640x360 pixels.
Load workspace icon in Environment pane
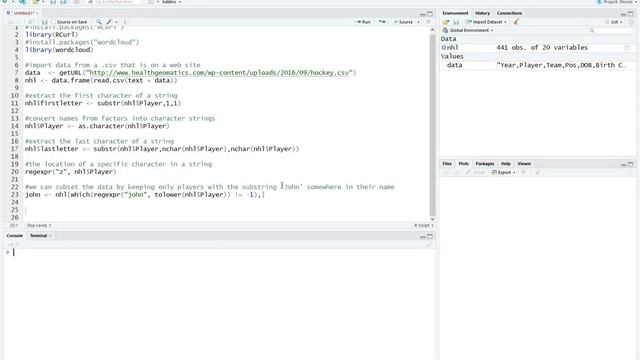[x=446, y=22]
